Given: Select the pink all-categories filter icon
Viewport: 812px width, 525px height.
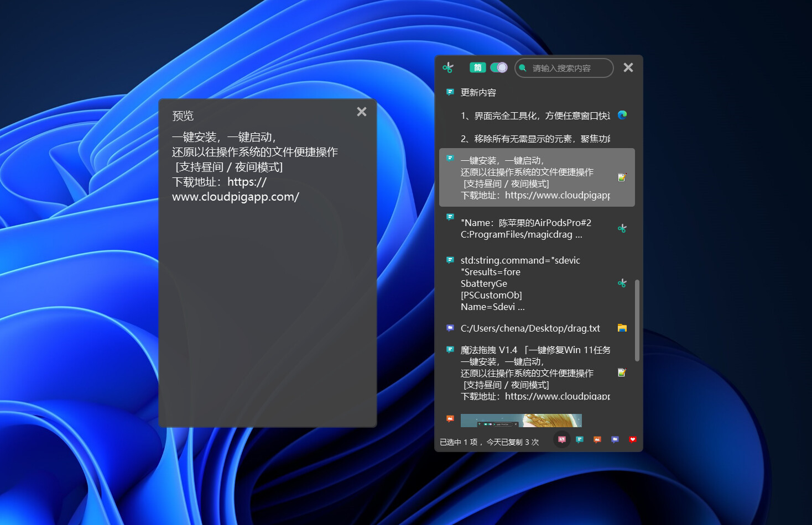Looking at the screenshot, I should [561, 439].
